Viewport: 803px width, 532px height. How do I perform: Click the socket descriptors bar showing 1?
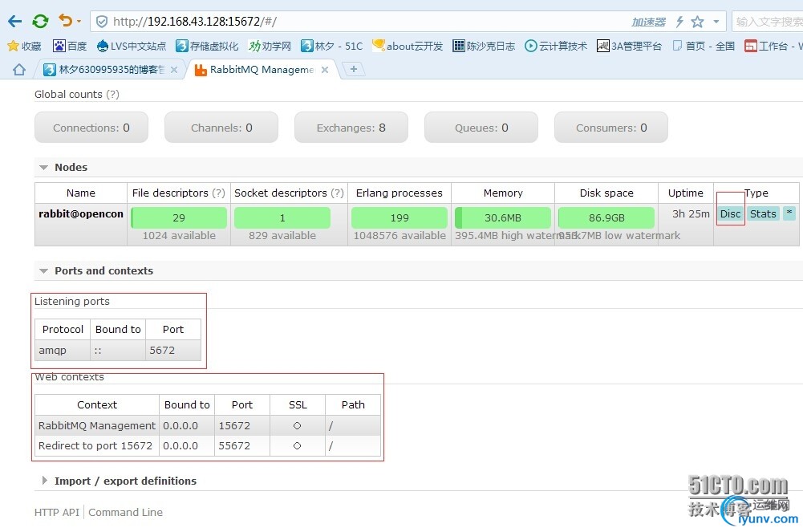pyautogui.click(x=282, y=217)
